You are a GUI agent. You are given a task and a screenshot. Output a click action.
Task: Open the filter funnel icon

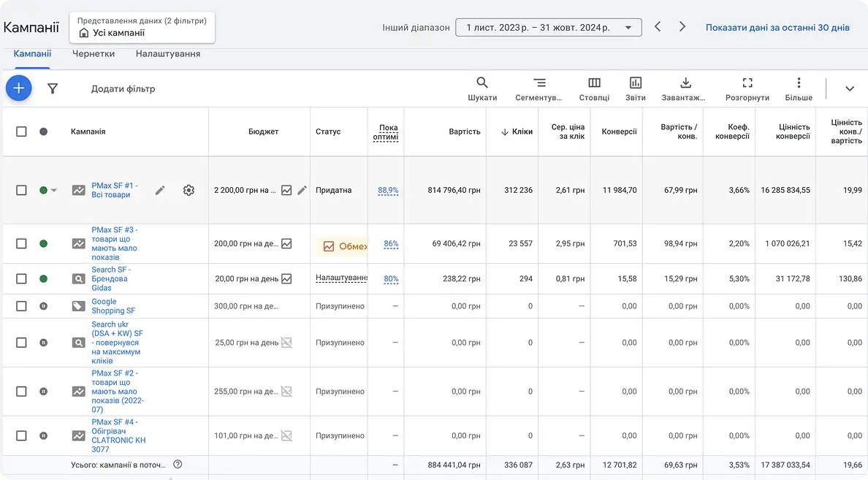pos(53,88)
